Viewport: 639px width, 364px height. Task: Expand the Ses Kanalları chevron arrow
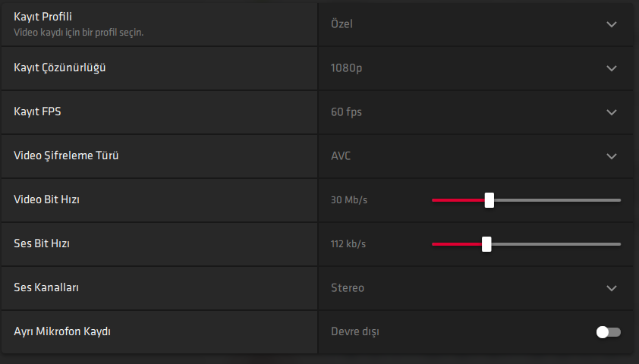point(612,288)
